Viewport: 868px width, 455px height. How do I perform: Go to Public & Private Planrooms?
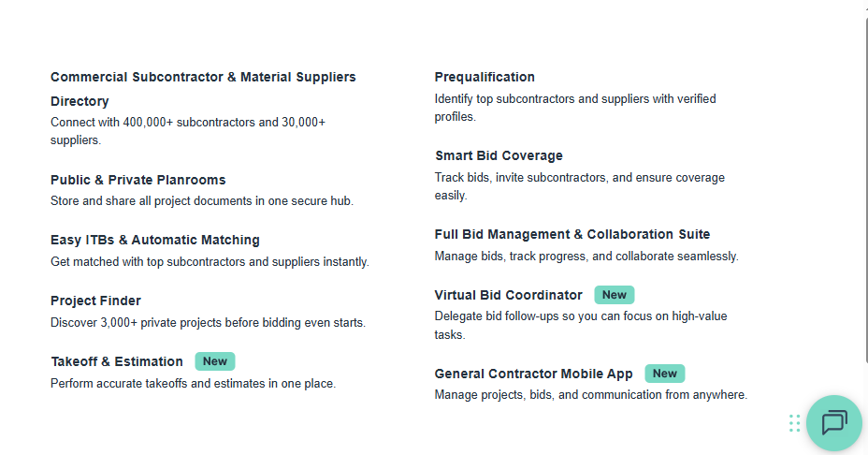click(138, 180)
